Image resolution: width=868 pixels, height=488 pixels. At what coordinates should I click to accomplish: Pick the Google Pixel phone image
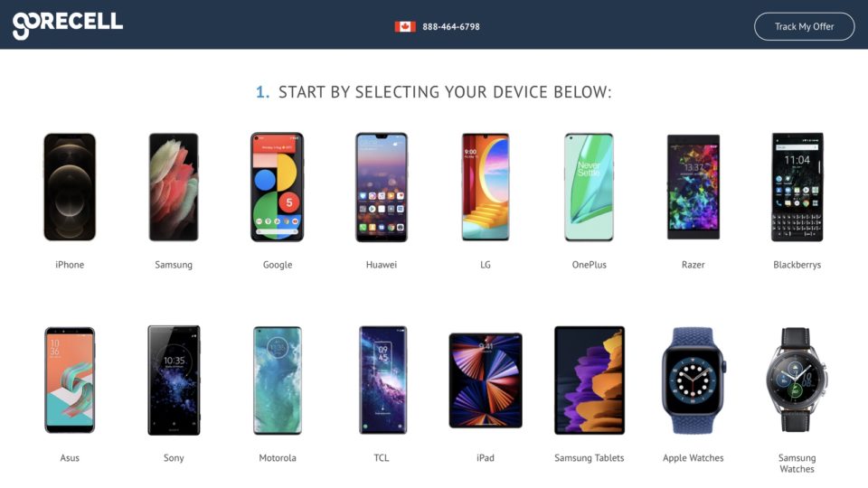(x=278, y=187)
